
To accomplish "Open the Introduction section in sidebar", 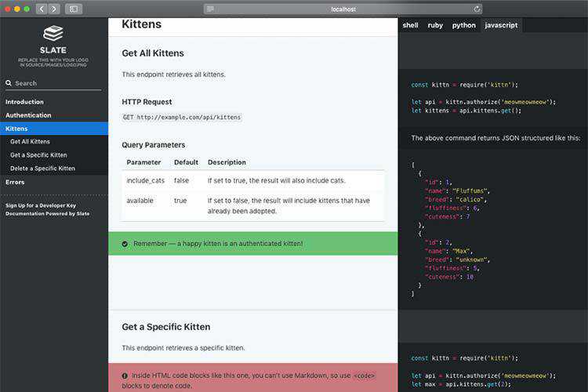I will [24, 102].
